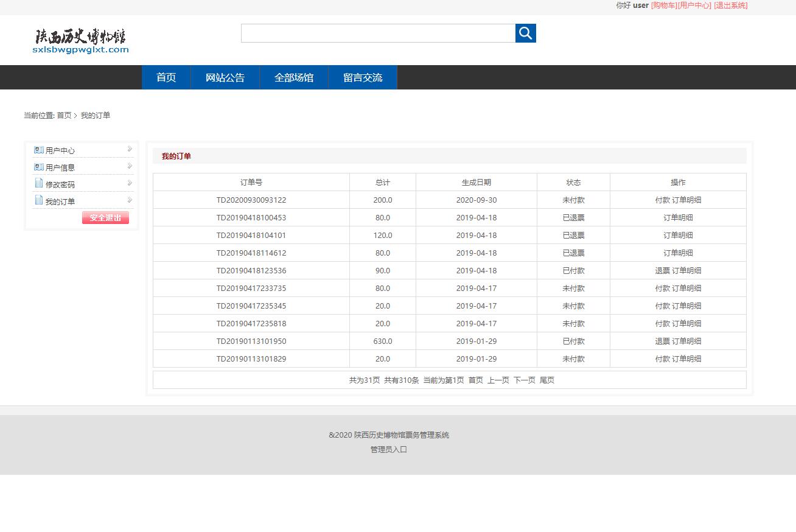
Task: Click the magnifying glass search button
Action: (x=525, y=33)
